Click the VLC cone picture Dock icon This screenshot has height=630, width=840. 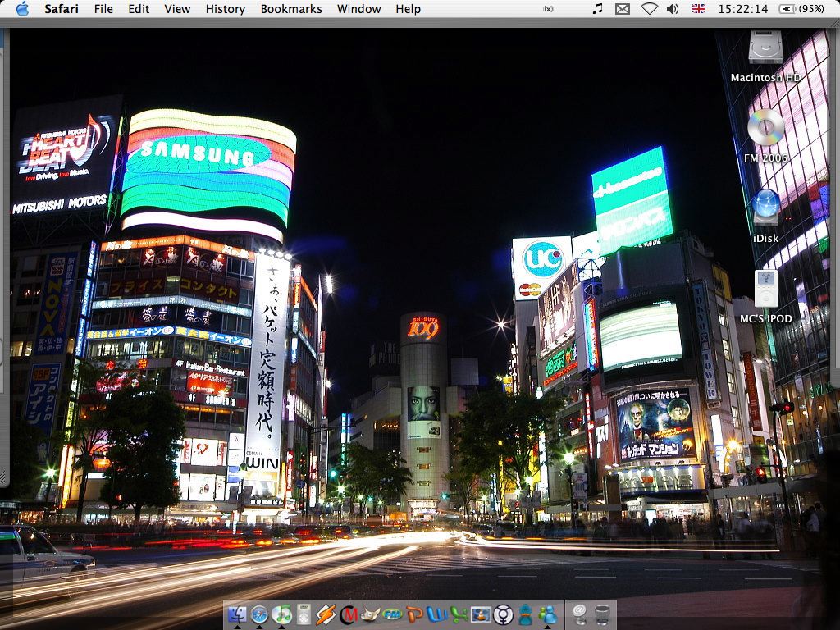481,614
